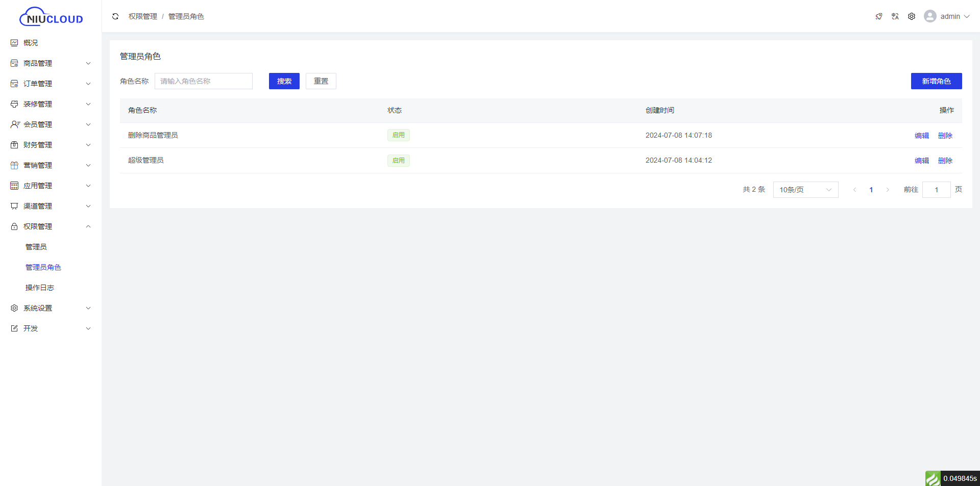Open the admin account dropdown arrow
Viewport: 980px width, 486px height.
point(967,16)
